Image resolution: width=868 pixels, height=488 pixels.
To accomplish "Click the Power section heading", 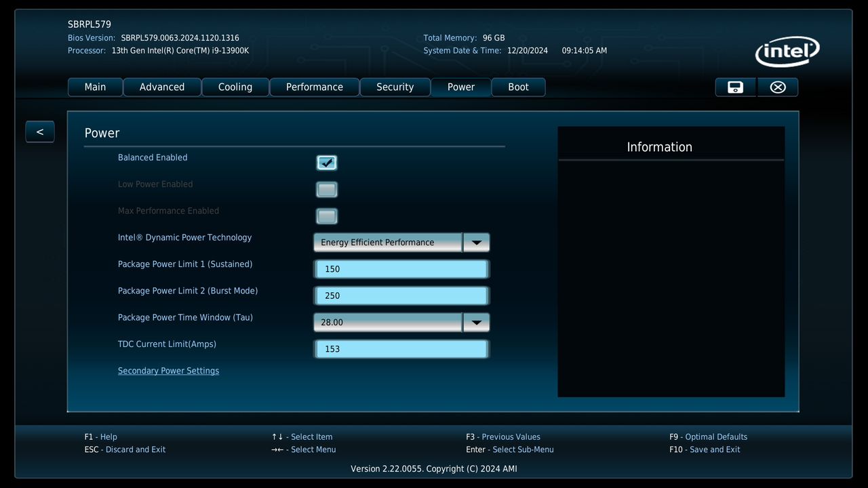I will coord(102,133).
